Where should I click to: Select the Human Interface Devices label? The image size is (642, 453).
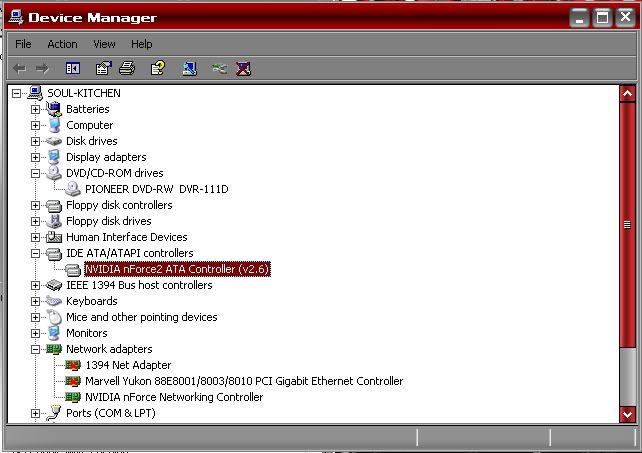[x=127, y=237]
